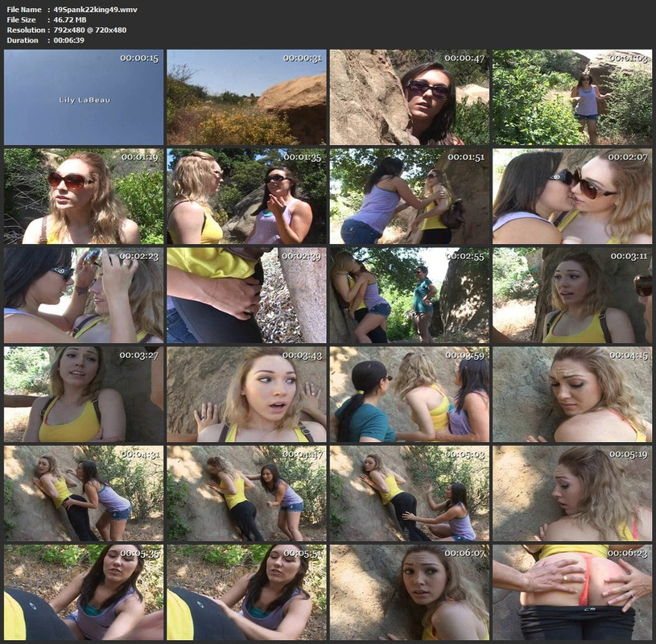
Task: Click the "Lily LaBeau" title text
Action: [84, 100]
